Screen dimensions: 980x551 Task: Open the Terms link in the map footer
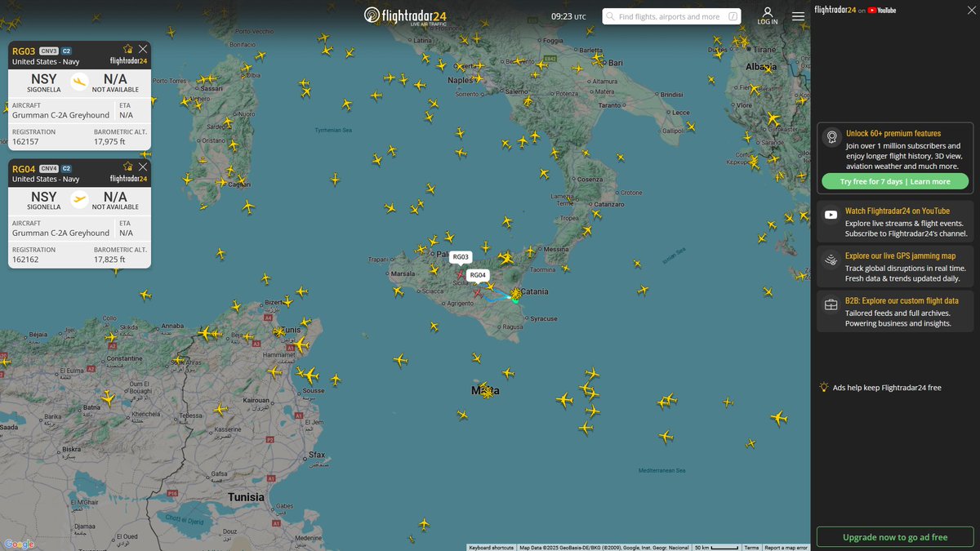click(x=751, y=548)
